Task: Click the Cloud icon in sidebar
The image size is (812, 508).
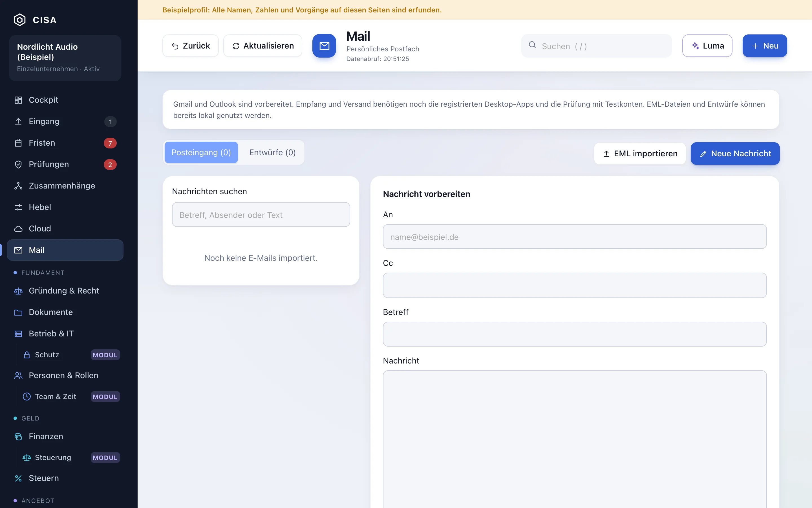Action: [x=18, y=229]
